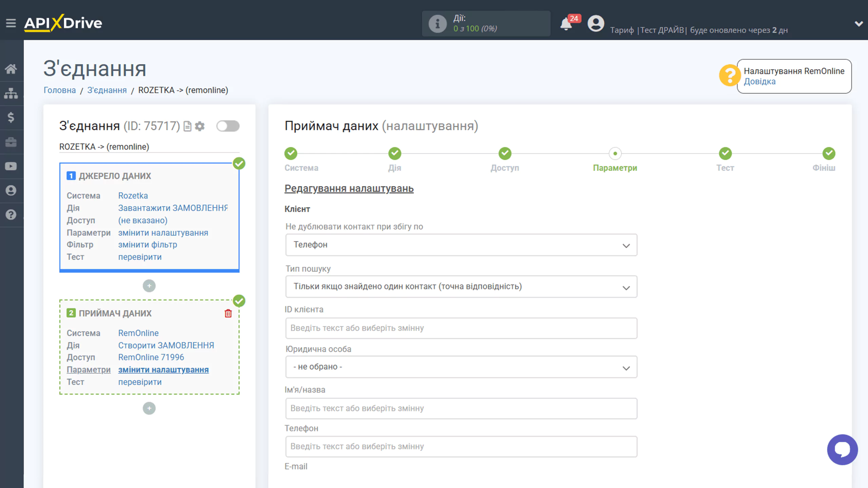Open the duplicate-match Телефон dropdown
The width and height of the screenshot is (868, 488).
[x=461, y=245]
